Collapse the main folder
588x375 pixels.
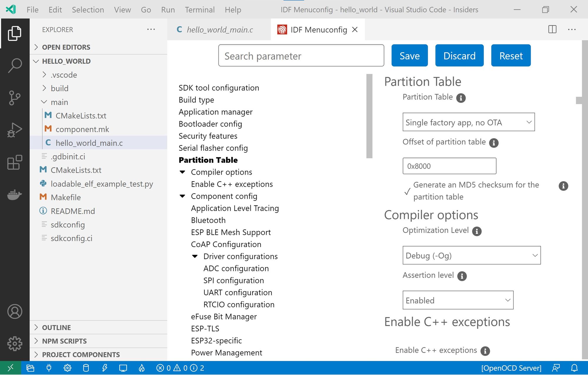coord(59,102)
